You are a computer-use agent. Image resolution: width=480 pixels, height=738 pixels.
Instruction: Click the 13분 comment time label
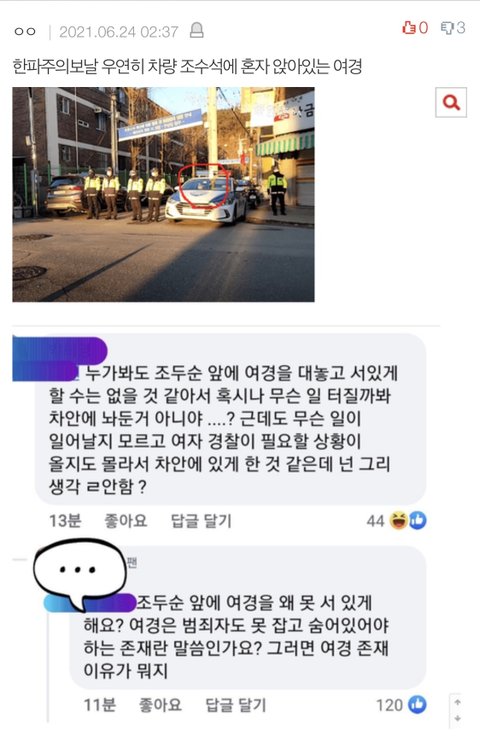pos(65,521)
